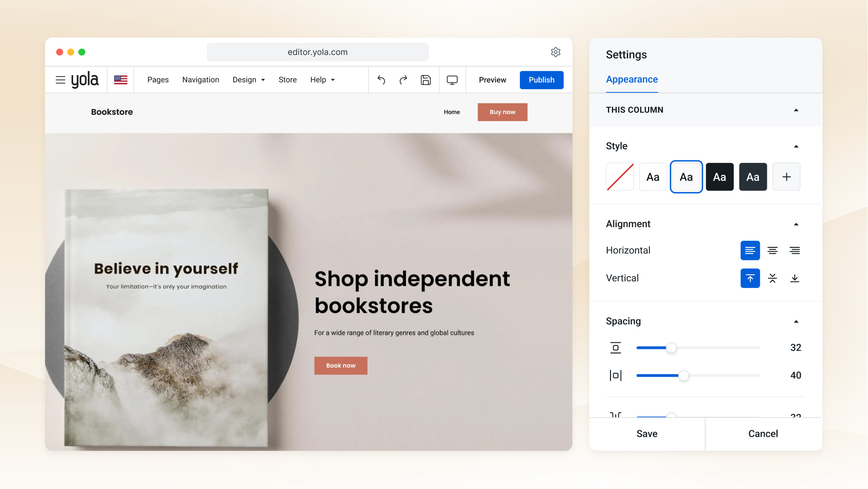Save the column settings
The height and width of the screenshot is (489, 868).
click(647, 434)
